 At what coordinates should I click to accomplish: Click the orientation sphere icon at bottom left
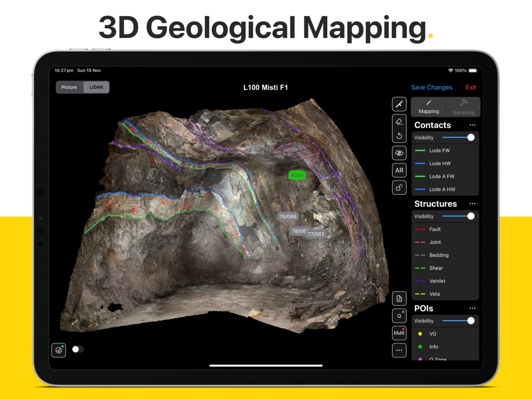tap(59, 350)
